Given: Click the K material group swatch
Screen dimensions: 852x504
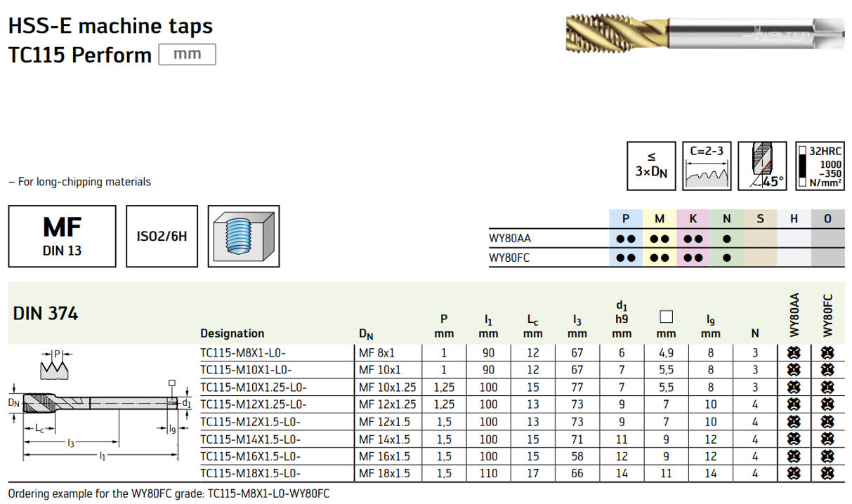Looking at the screenshot, I should pyautogui.click(x=693, y=219).
